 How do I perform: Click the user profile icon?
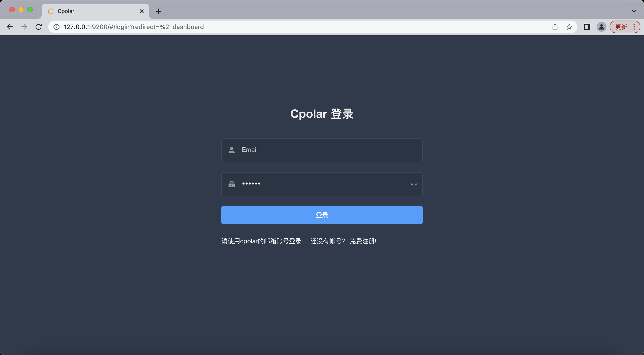(602, 27)
